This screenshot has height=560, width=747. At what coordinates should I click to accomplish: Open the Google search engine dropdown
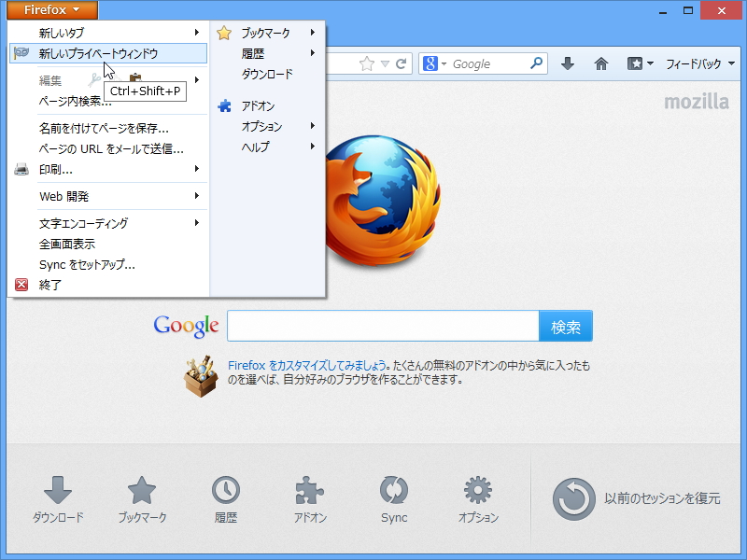438,63
